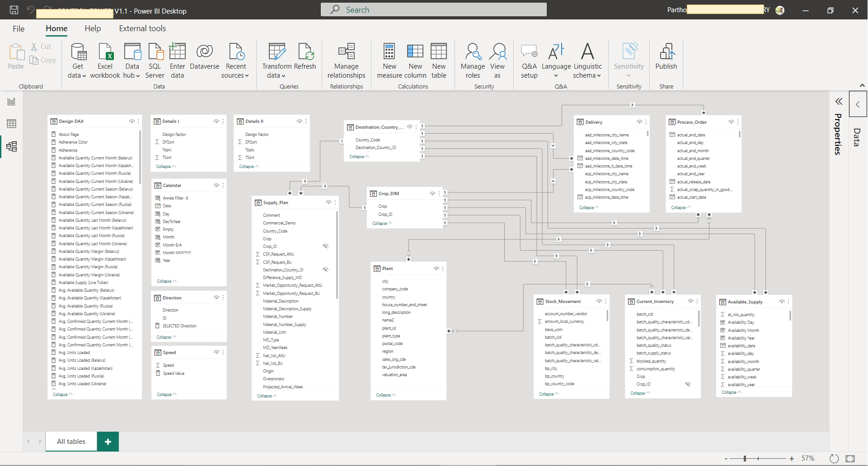Zoom in with plus button
This screenshot has width=868, height=466.
pyautogui.click(x=792, y=459)
